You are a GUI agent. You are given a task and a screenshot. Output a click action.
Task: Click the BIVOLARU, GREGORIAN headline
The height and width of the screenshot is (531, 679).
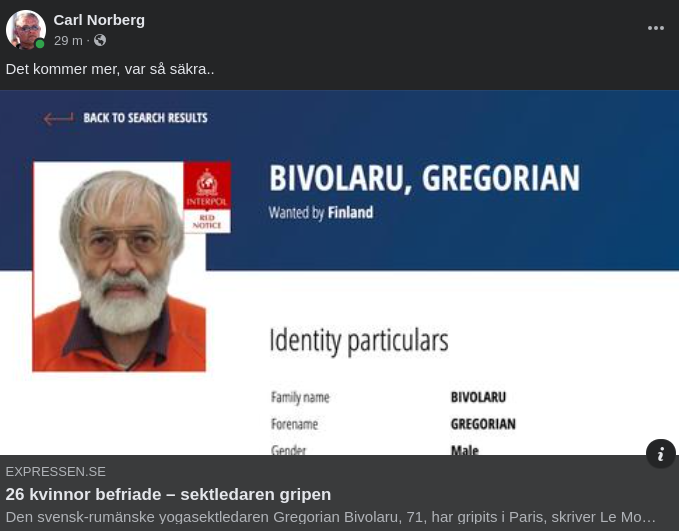pyautogui.click(x=424, y=178)
